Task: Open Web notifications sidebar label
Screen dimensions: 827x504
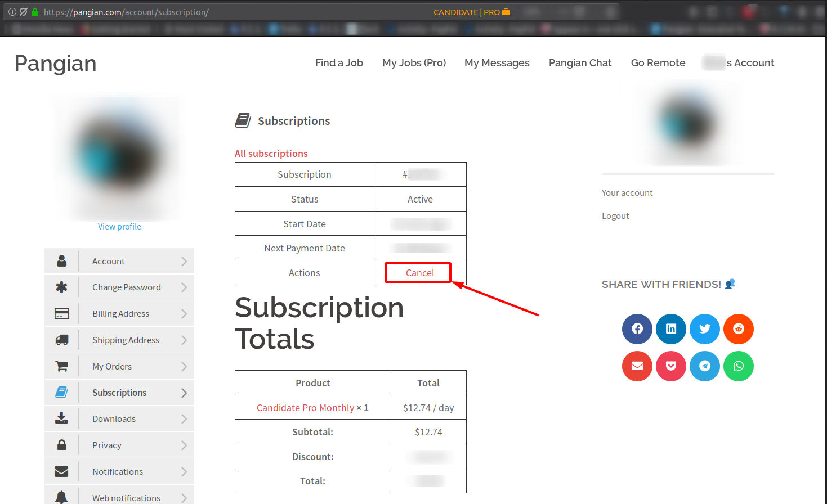Action: point(126,498)
